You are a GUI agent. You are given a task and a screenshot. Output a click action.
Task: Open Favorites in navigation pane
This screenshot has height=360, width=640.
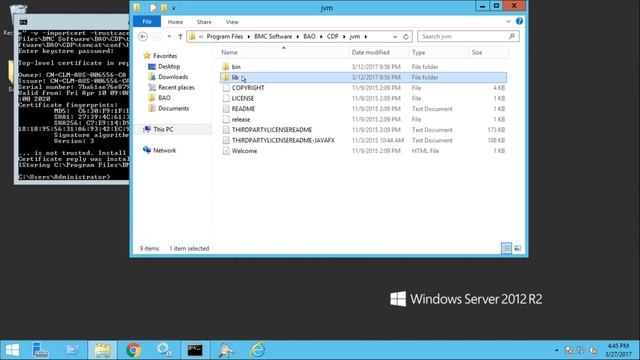[165, 56]
